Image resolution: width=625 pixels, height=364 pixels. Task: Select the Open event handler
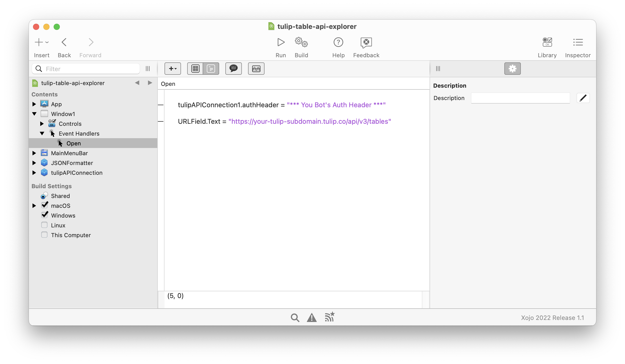(x=93, y=143)
